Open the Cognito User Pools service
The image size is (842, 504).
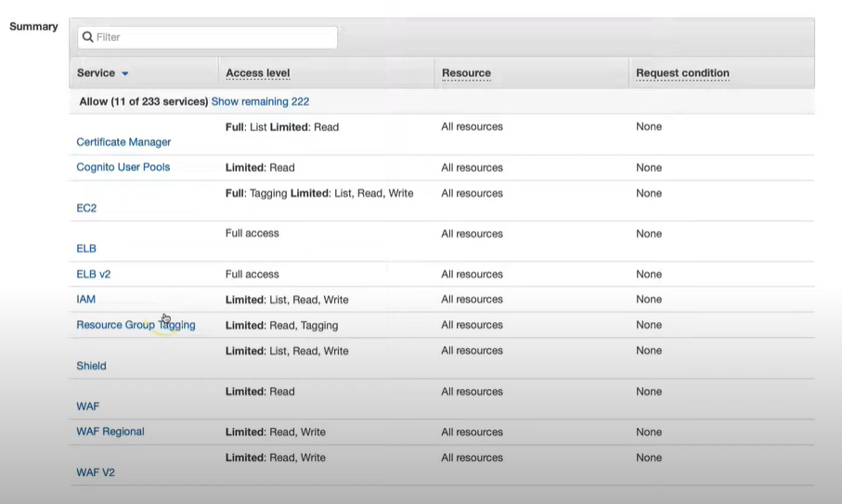123,167
